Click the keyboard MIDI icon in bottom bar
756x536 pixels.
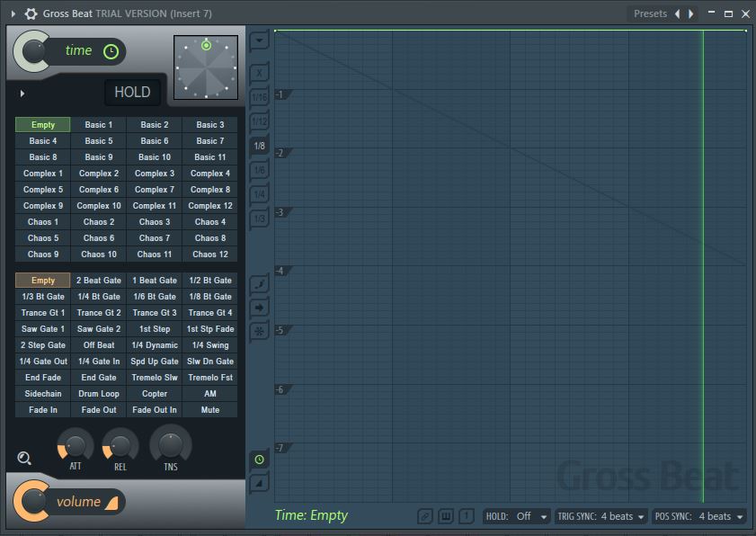pos(446,517)
